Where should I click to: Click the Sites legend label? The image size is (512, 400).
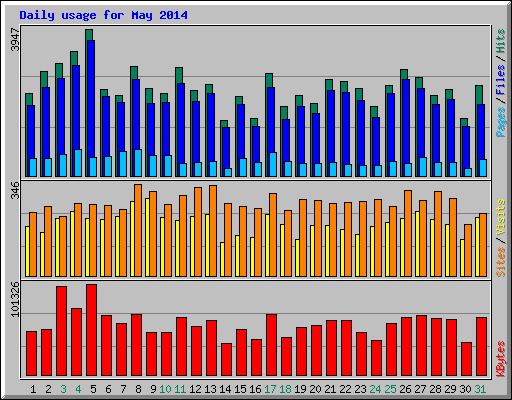coord(501,262)
